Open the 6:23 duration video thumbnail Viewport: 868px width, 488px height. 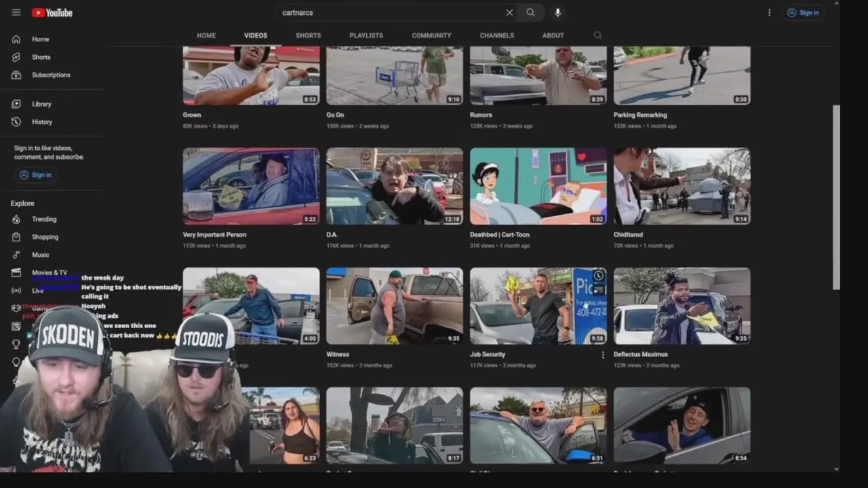click(284, 426)
